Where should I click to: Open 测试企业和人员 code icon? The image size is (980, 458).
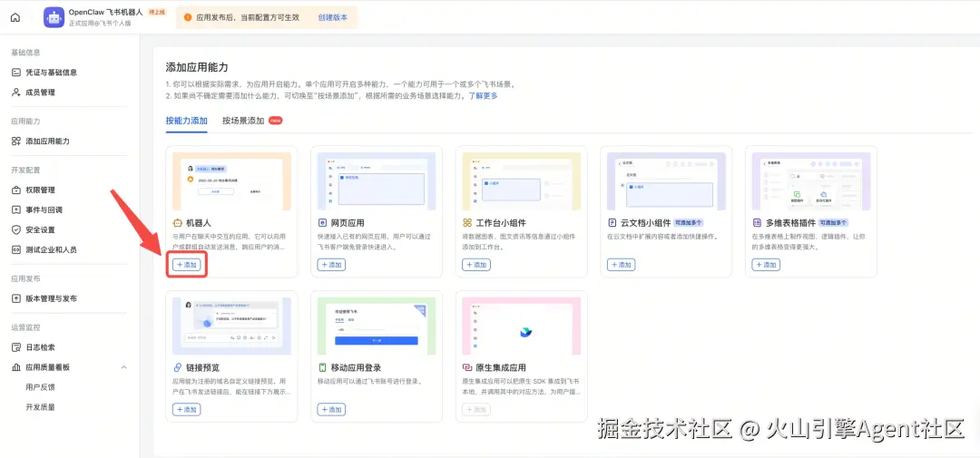16,250
